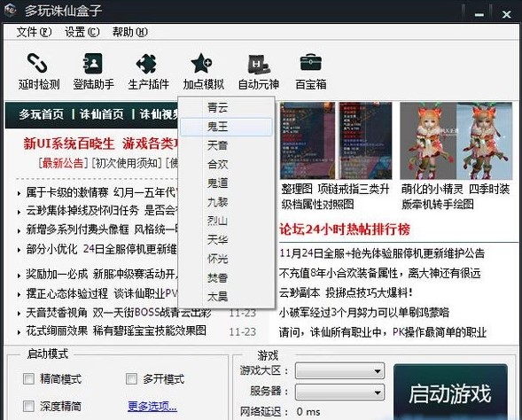This screenshot has width=522, height=420.
Task: Pick 九黎 from the class list
Action: pyautogui.click(x=226, y=202)
